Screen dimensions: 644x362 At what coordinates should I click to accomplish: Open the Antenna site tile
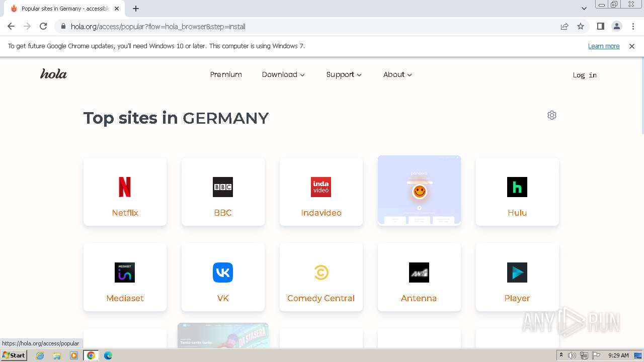point(419,277)
